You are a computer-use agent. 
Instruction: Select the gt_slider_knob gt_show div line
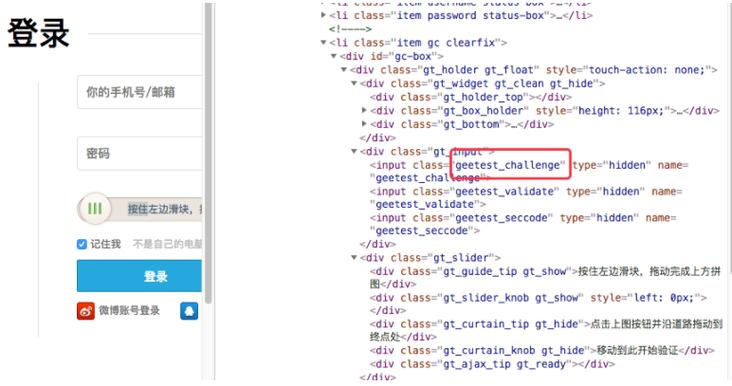pyautogui.click(x=538, y=304)
